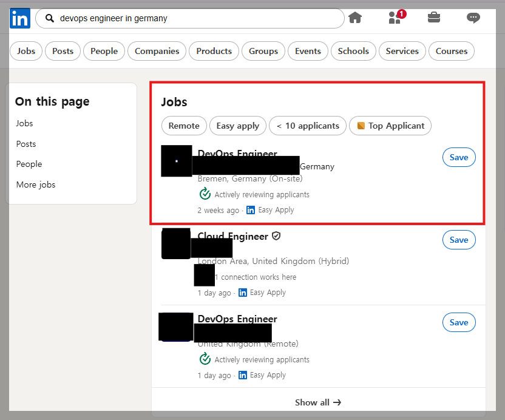Open the Messaging chat bubble icon
Screen dimensions: 505x420
click(473, 18)
